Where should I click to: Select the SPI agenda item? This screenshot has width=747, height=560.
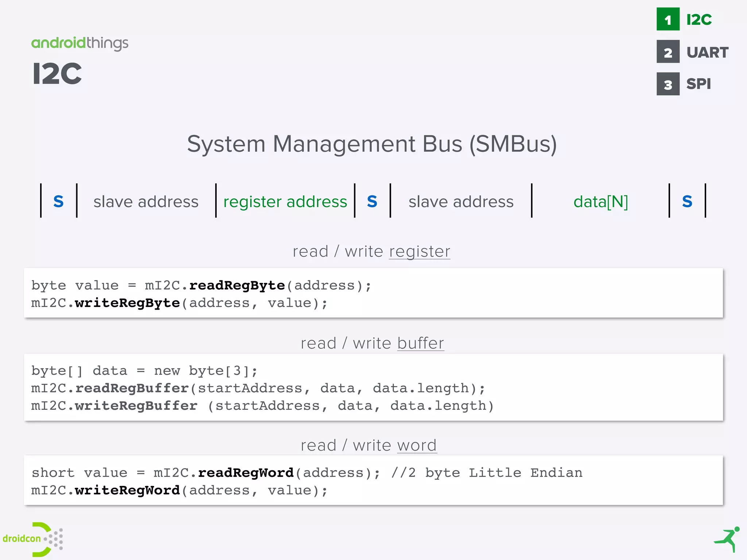698,84
